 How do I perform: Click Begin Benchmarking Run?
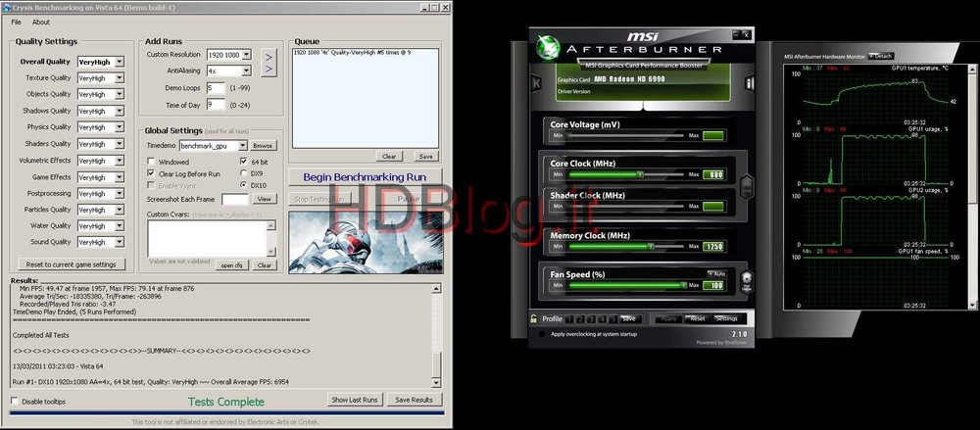point(366,177)
